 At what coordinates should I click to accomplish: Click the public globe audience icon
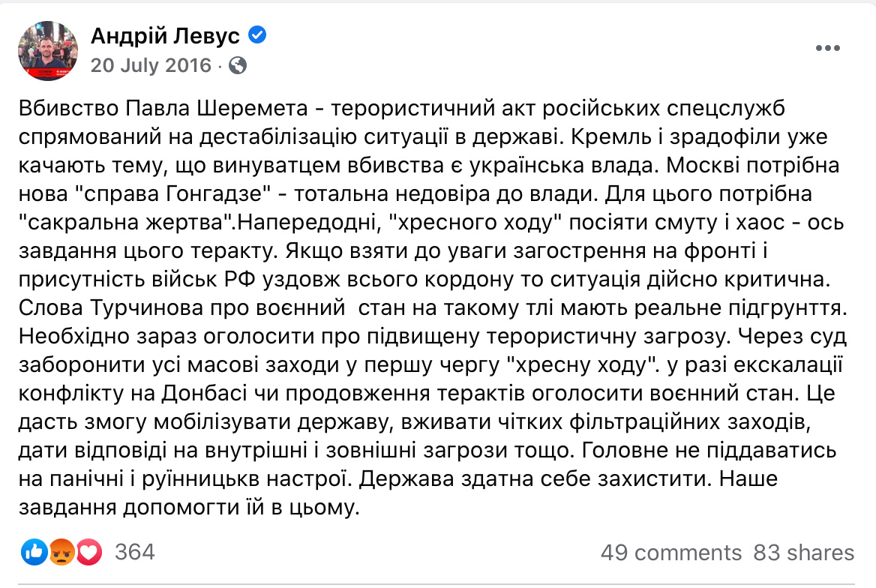[238, 66]
